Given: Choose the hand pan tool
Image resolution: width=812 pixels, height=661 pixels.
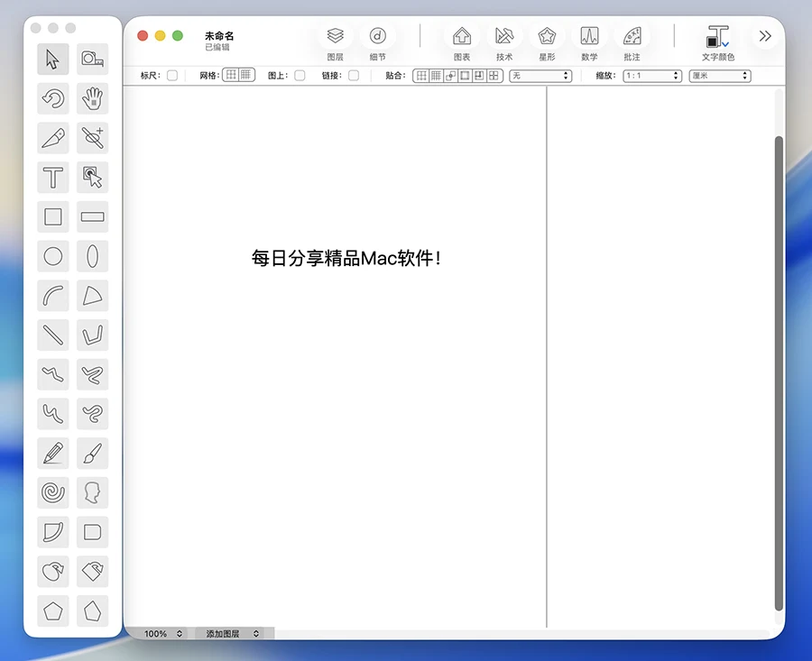Looking at the screenshot, I should (92, 97).
